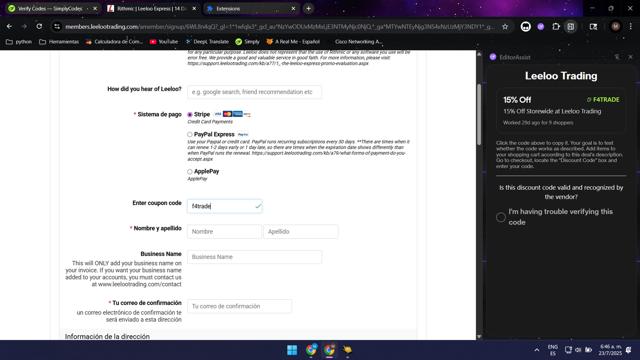Click the Business Name field
This screenshot has height=360, width=640.
pyautogui.click(x=254, y=257)
